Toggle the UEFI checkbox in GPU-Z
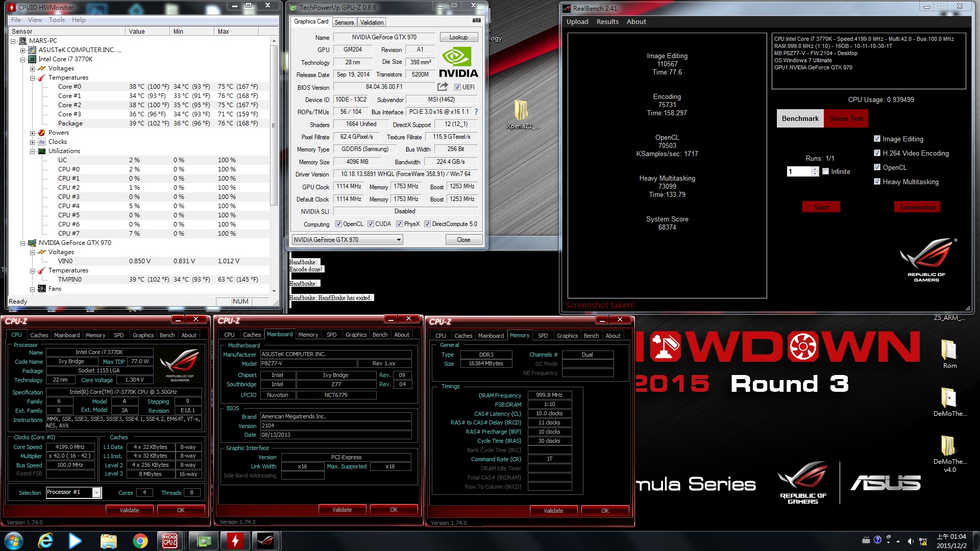This screenshot has width=980, height=551. (457, 87)
